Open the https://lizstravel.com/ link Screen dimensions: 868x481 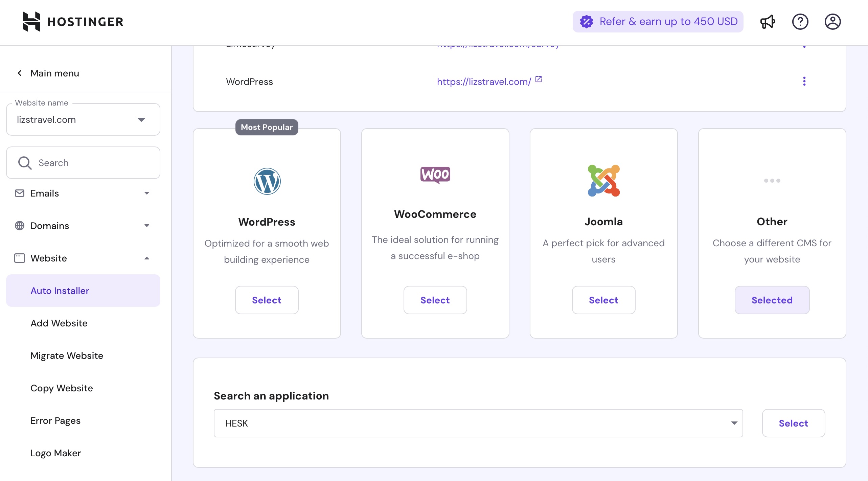pyautogui.click(x=484, y=82)
